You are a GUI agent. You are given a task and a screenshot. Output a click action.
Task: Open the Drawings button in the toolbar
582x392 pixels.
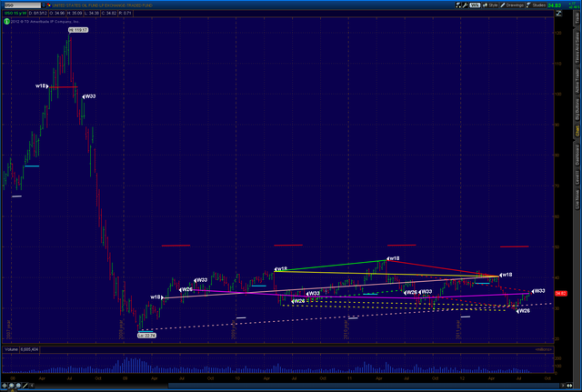tap(513, 5)
